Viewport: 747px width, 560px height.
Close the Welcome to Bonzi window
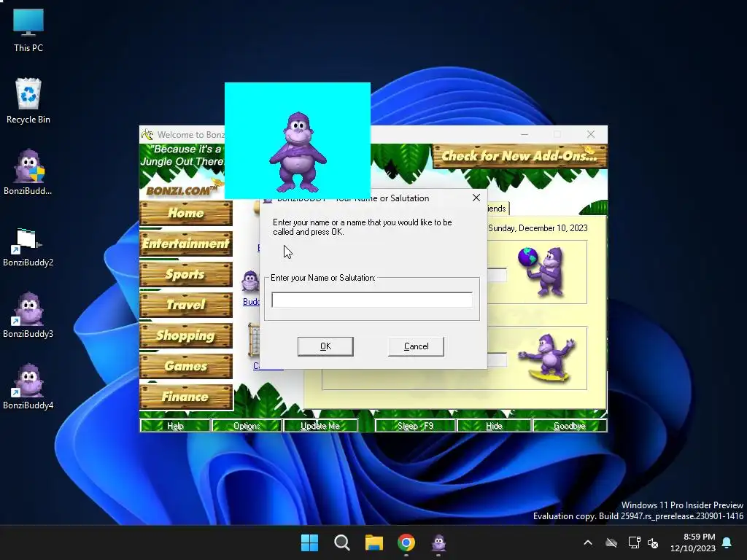tap(591, 134)
